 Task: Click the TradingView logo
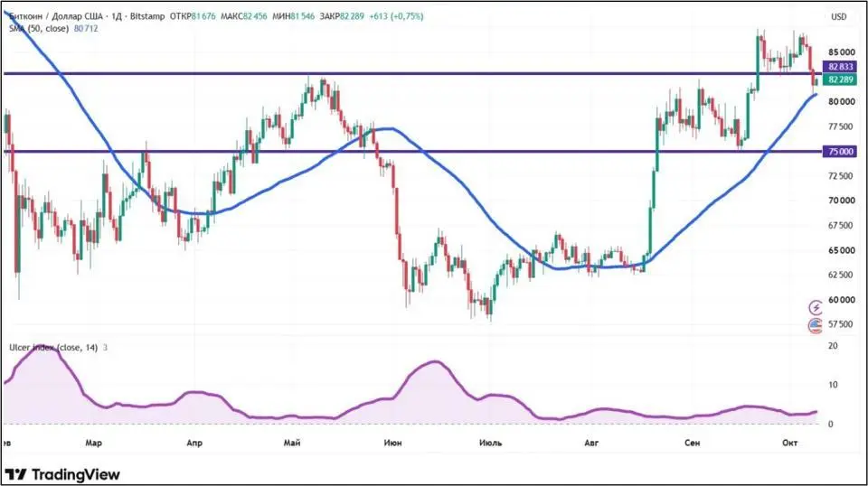point(62,474)
